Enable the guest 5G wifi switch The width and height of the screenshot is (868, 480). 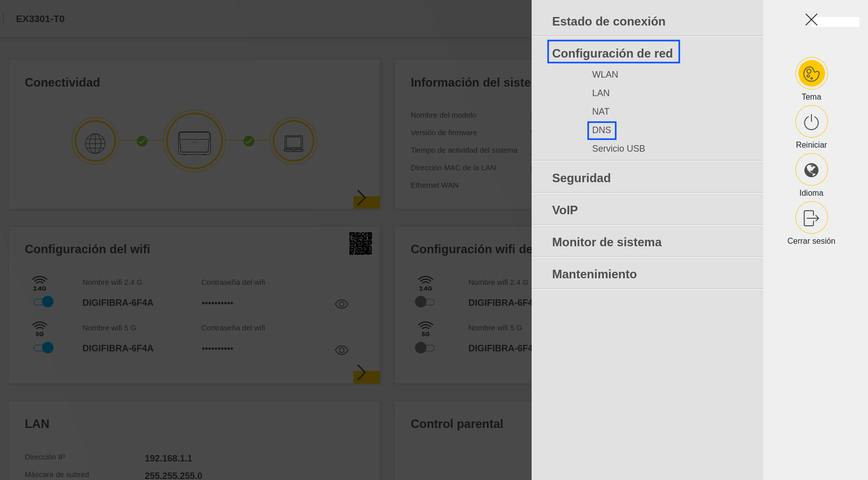[x=424, y=347]
